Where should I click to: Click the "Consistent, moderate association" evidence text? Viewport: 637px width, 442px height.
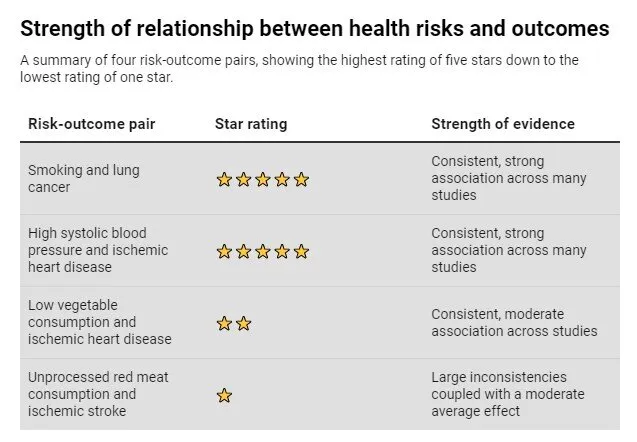(514, 322)
